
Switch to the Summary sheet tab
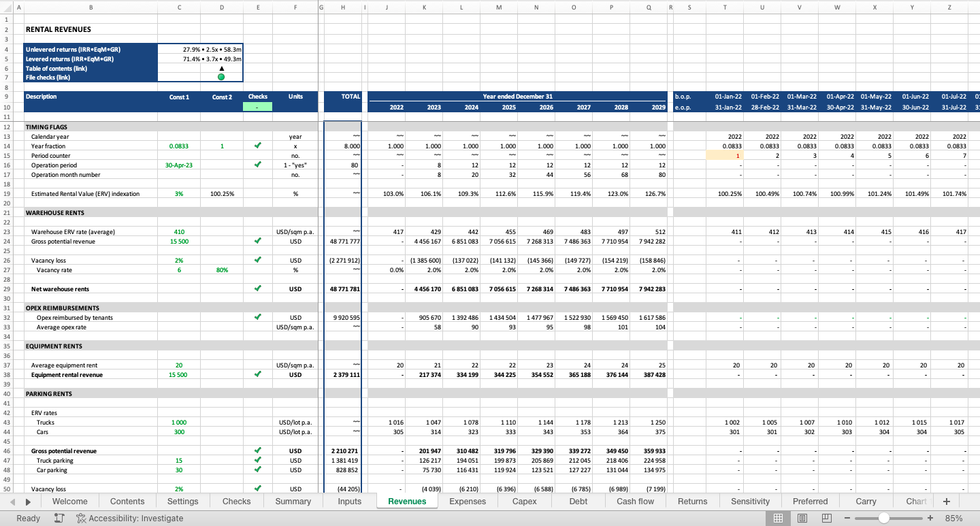pos(293,502)
